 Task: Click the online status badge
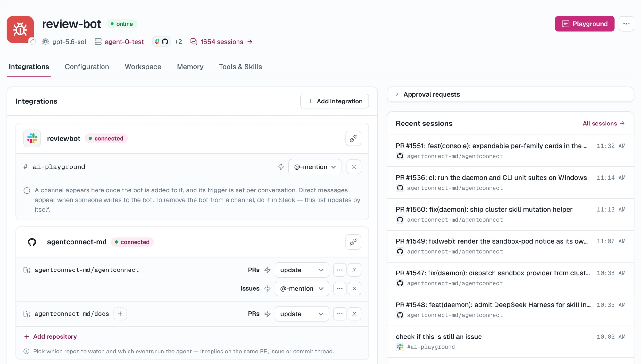tap(121, 24)
